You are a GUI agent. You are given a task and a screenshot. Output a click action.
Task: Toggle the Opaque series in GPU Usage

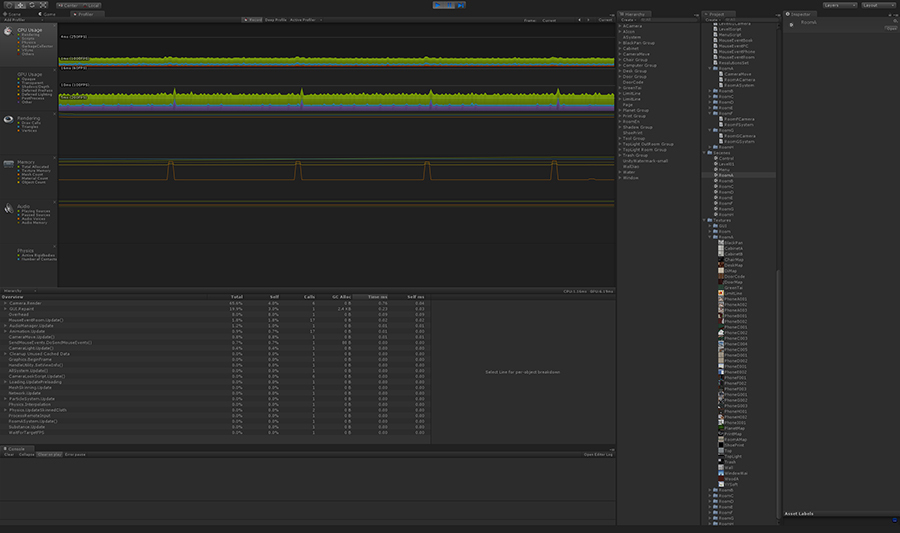[26, 79]
